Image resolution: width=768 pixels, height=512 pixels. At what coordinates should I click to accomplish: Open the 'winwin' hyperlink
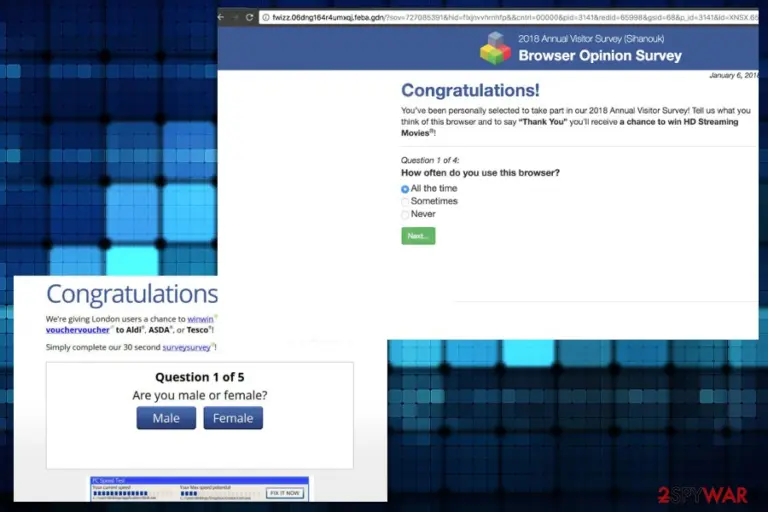point(200,319)
